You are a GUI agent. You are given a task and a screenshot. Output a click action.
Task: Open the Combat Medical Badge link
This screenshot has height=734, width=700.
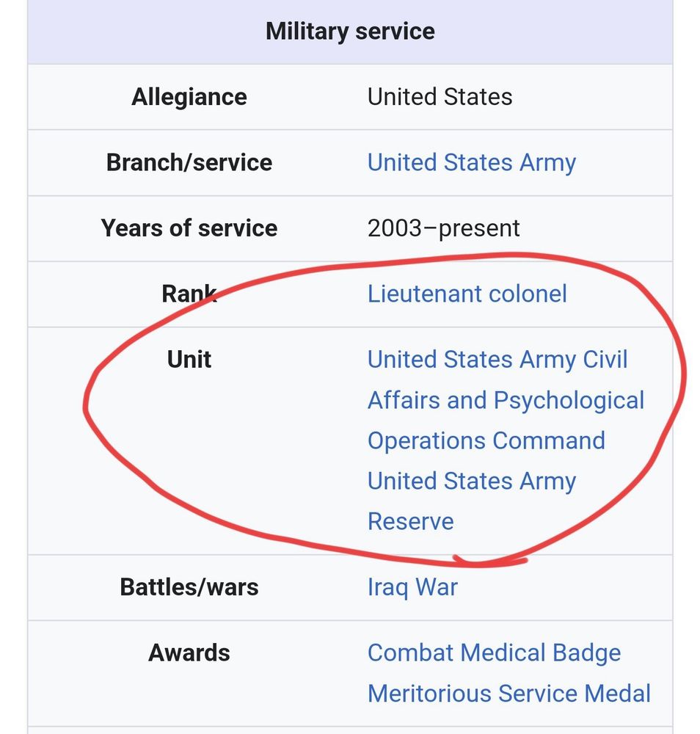coord(494,653)
